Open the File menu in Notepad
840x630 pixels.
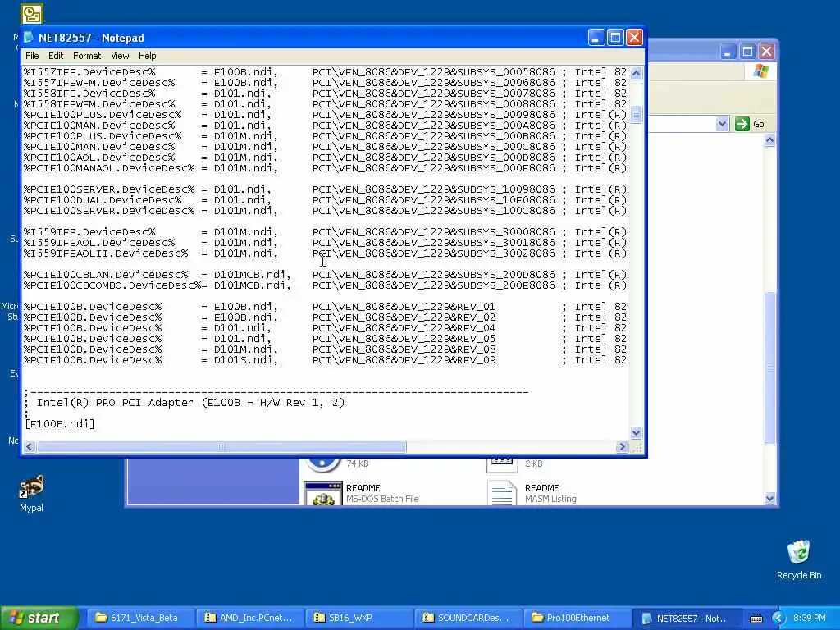(32, 56)
